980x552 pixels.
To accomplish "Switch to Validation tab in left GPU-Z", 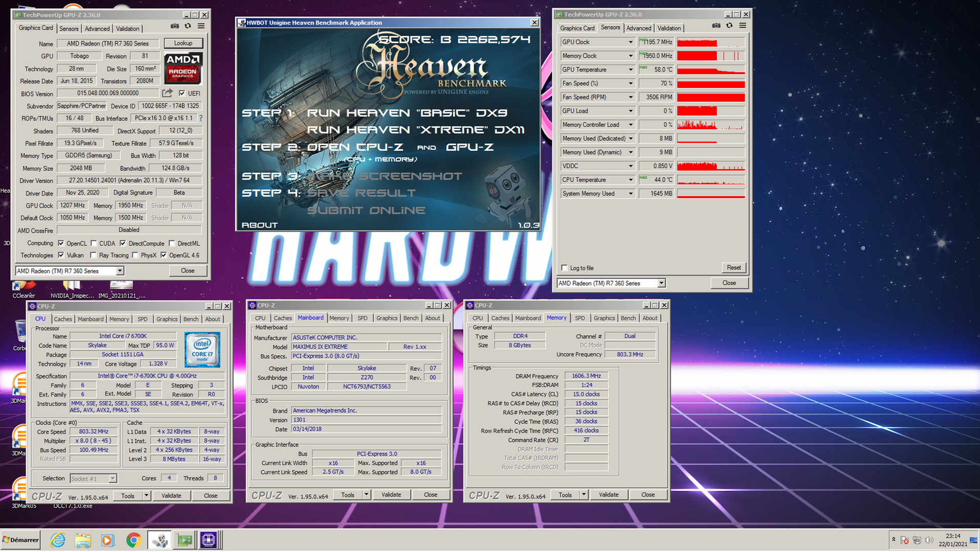I will (x=127, y=29).
